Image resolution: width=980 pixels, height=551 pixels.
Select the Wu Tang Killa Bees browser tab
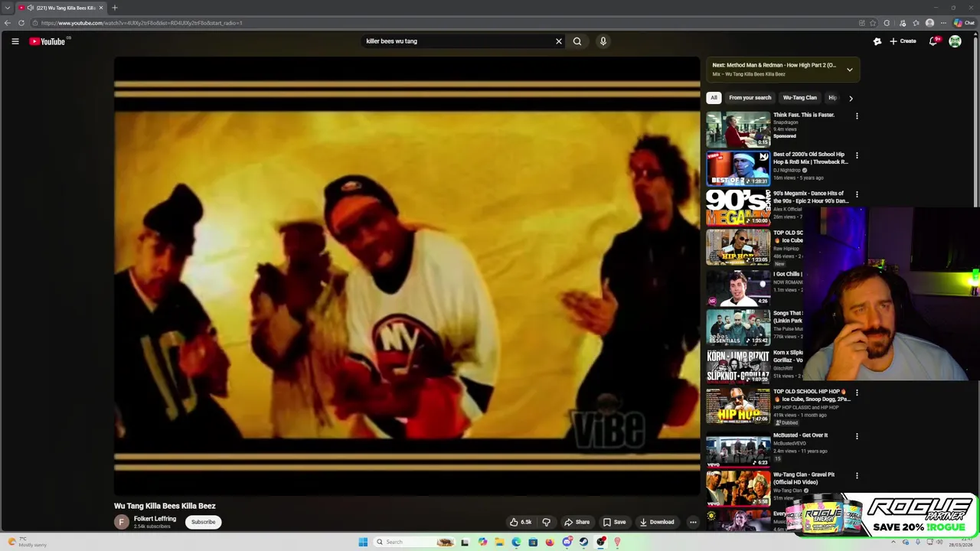[61, 8]
